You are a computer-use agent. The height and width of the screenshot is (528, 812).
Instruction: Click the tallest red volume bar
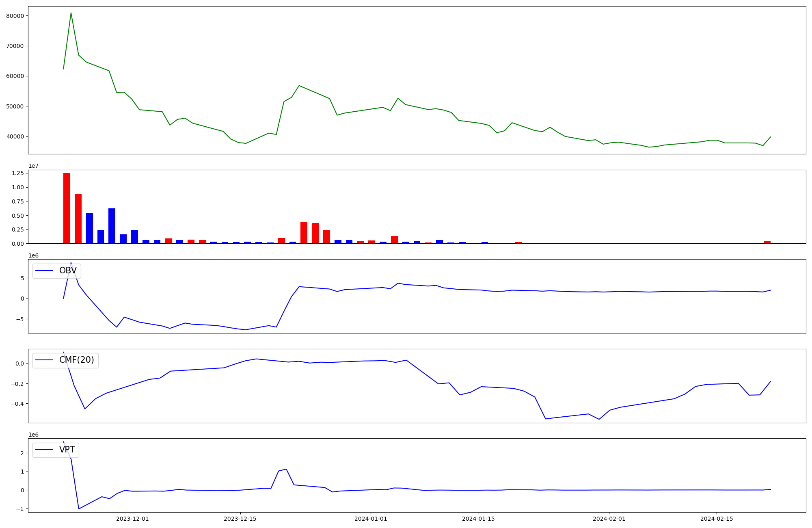[x=67, y=208]
